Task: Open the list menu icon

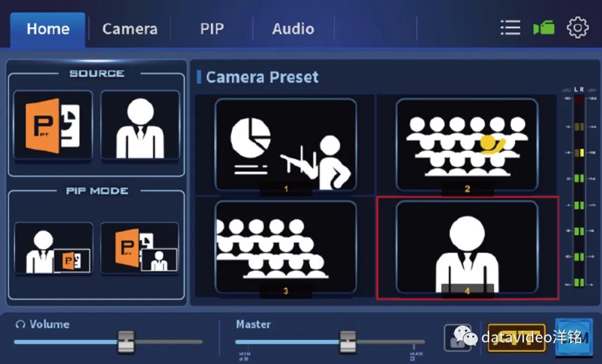Action: tap(510, 28)
